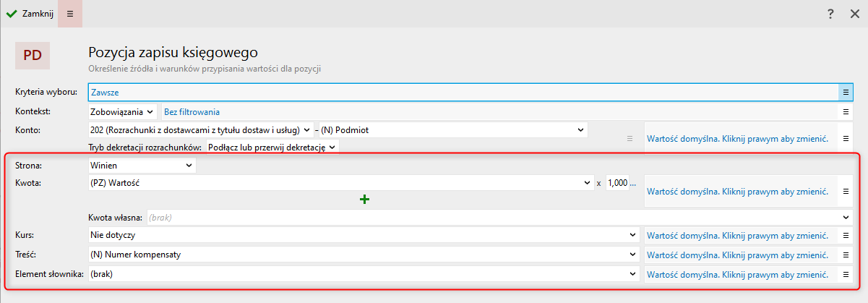Viewport: 868px width, 303px height.
Task: Open the Strona dropdown showing Winien
Action: point(142,166)
